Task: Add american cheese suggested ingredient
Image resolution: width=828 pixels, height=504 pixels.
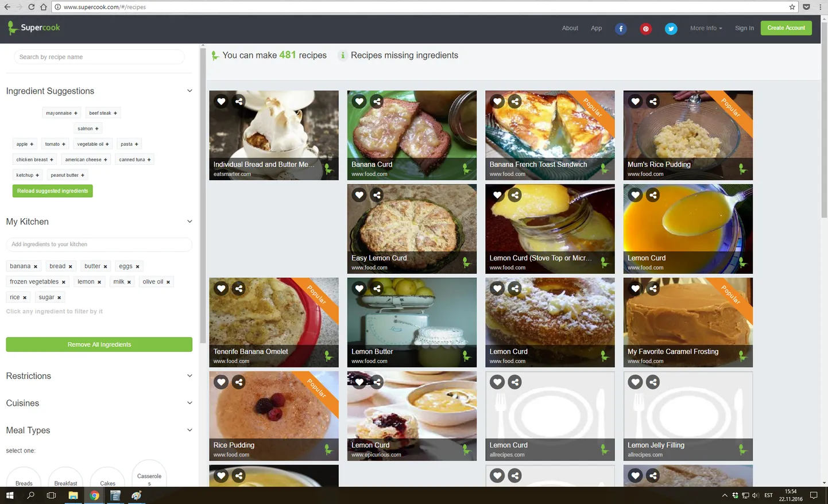Action: click(86, 160)
